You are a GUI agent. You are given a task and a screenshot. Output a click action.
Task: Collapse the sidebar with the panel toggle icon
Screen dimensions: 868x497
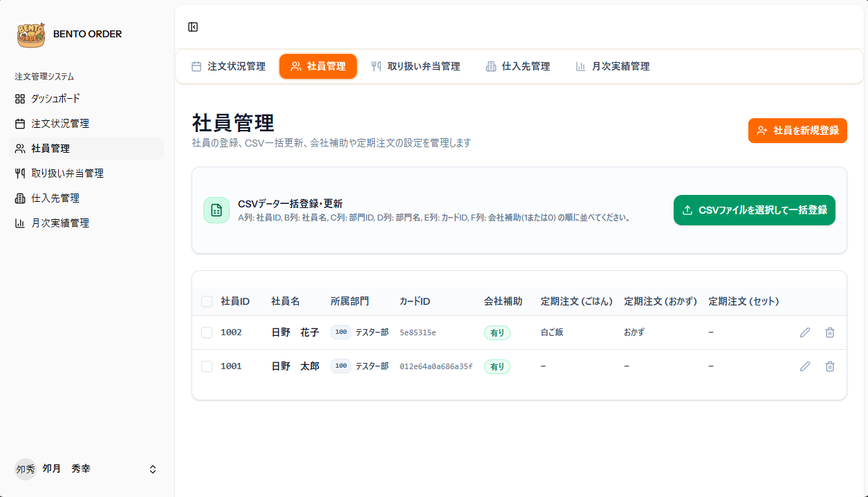point(193,27)
